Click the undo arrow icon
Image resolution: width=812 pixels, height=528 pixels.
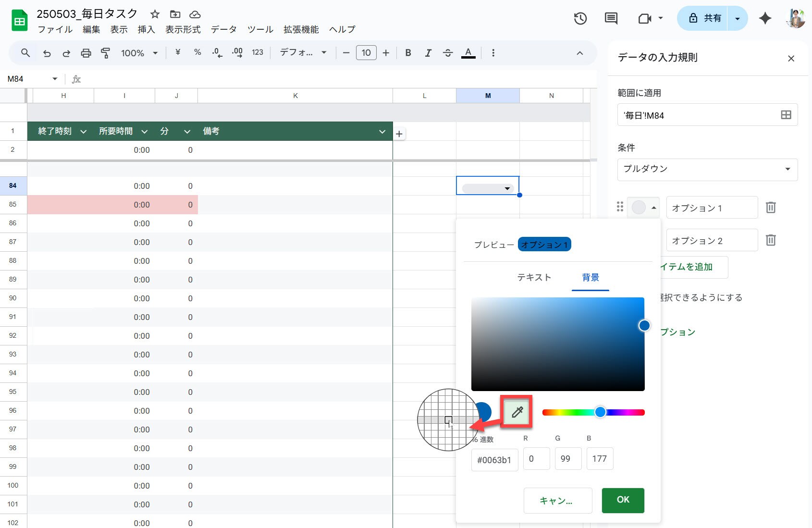[x=47, y=53]
